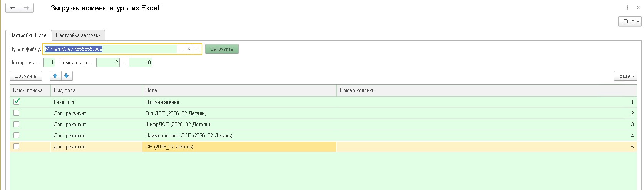This screenshot has height=190, width=644.
Task: Check search key for СБ row
Action: [x=16, y=147]
